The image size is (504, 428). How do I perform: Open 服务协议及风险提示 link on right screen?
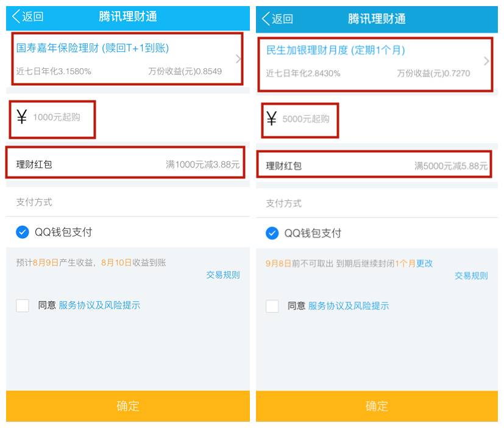pyautogui.click(x=349, y=306)
